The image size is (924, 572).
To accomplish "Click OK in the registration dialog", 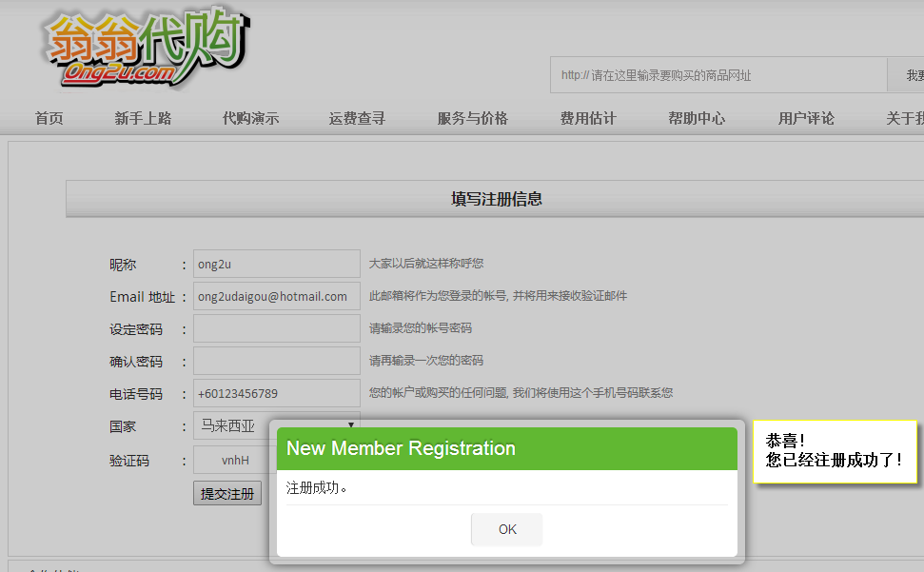I will (x=507, y=529).
